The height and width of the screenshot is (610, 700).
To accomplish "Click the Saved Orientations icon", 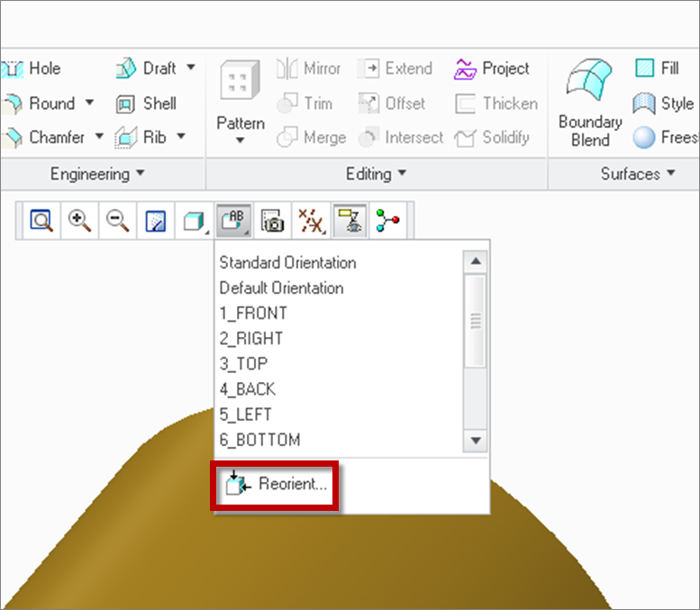I will pyautogui.click(x=233, y=221).
